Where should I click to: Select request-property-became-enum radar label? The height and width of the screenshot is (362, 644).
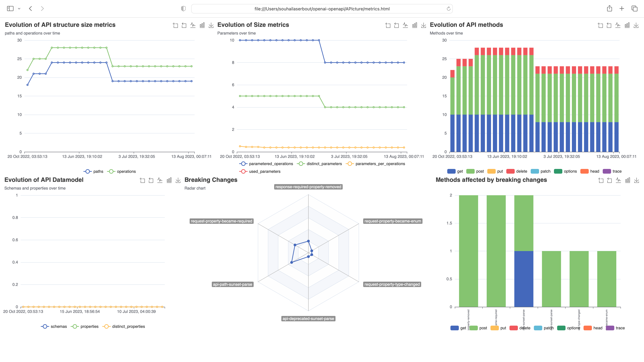392,221
